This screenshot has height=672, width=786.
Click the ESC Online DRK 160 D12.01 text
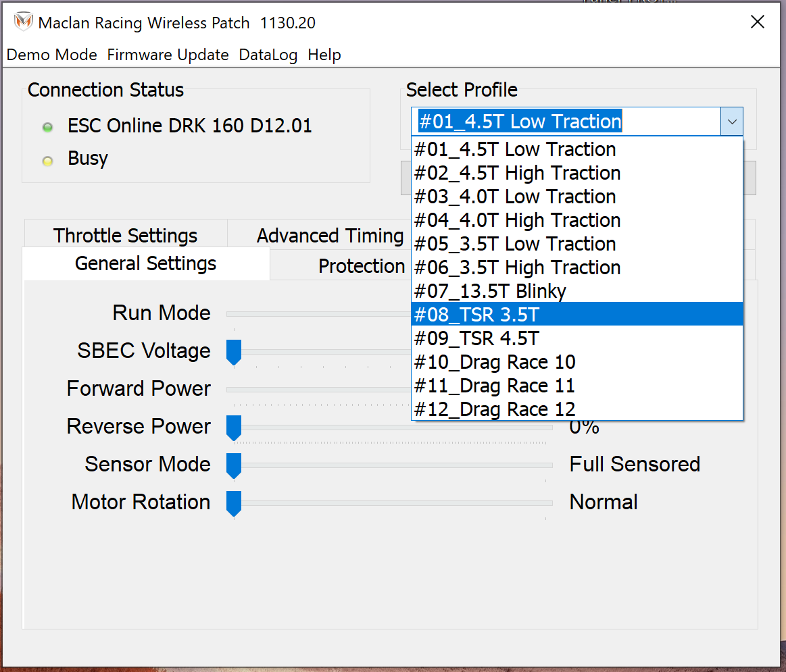pyautogui.click(x=189, y=126)
